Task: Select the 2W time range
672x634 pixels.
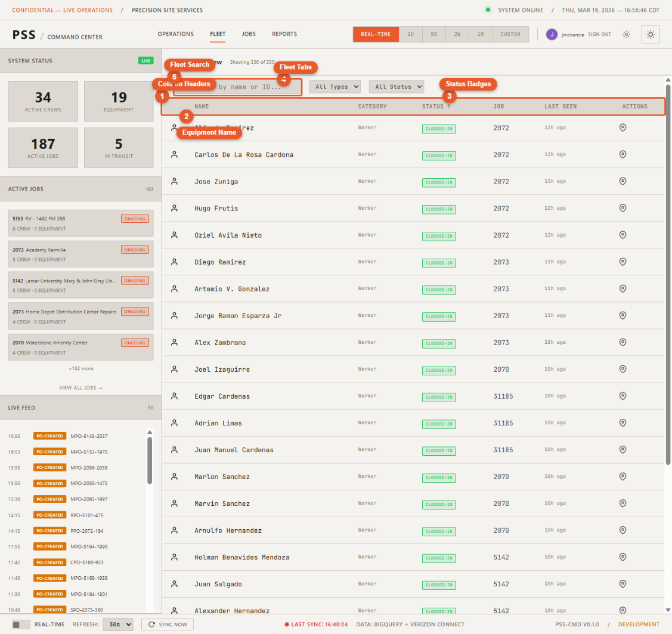Action: [x=457, y=34]
